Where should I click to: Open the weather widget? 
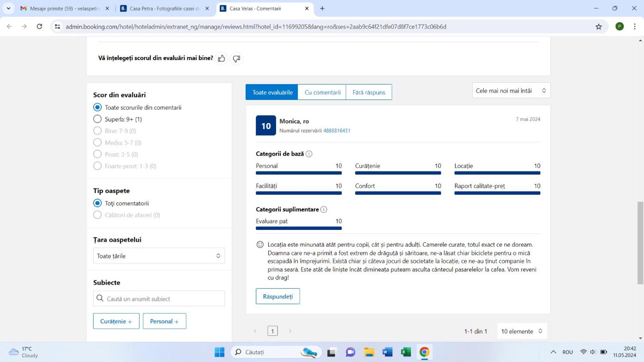(x=23, y=352)
